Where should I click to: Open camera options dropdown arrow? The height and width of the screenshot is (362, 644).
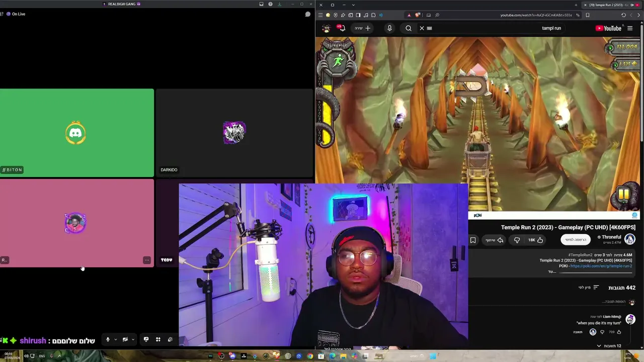[x=133, y=339]
